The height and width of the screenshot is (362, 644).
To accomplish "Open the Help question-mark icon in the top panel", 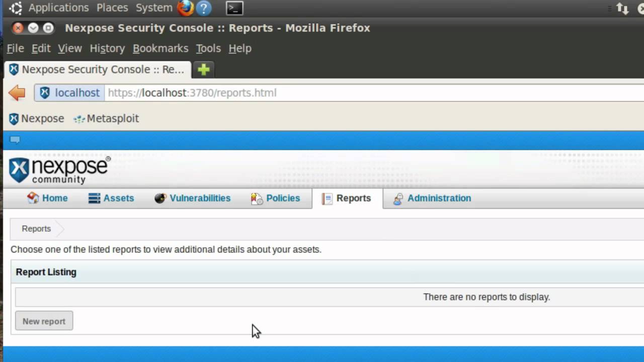I will coord(203,8).
